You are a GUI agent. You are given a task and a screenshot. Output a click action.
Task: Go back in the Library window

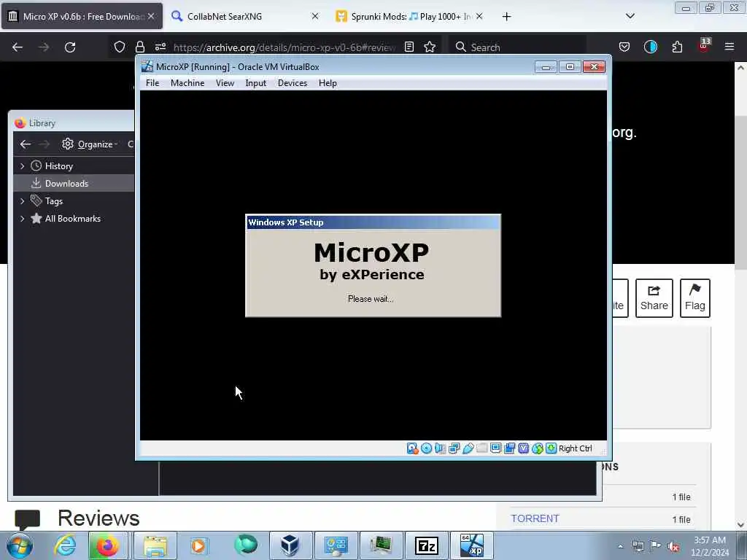tap(26, 144)
